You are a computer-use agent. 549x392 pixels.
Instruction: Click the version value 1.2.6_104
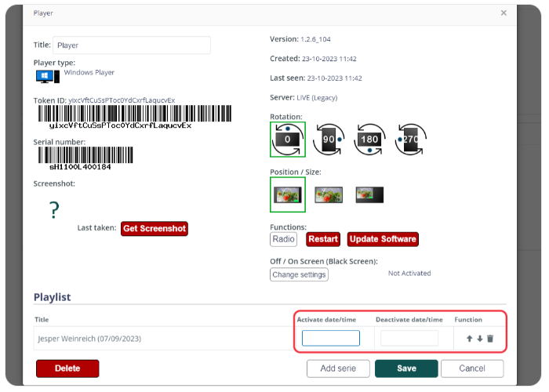pos(315,39)
